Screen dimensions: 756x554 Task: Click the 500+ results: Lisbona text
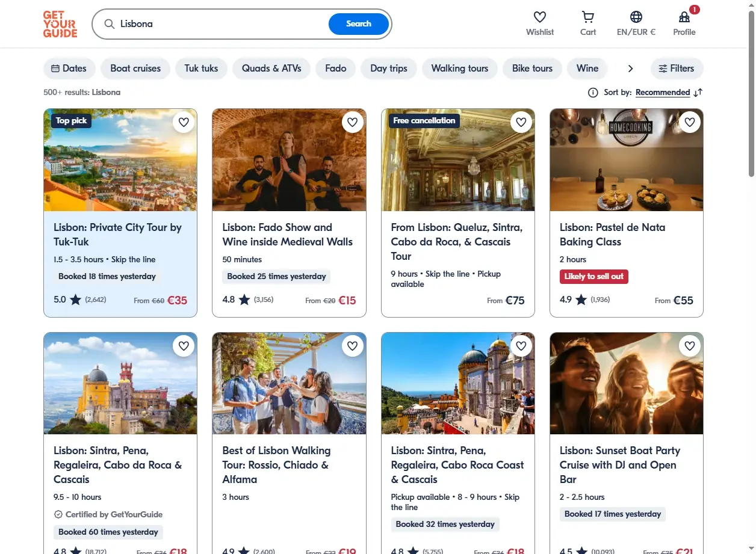click(x=82, y=93)
